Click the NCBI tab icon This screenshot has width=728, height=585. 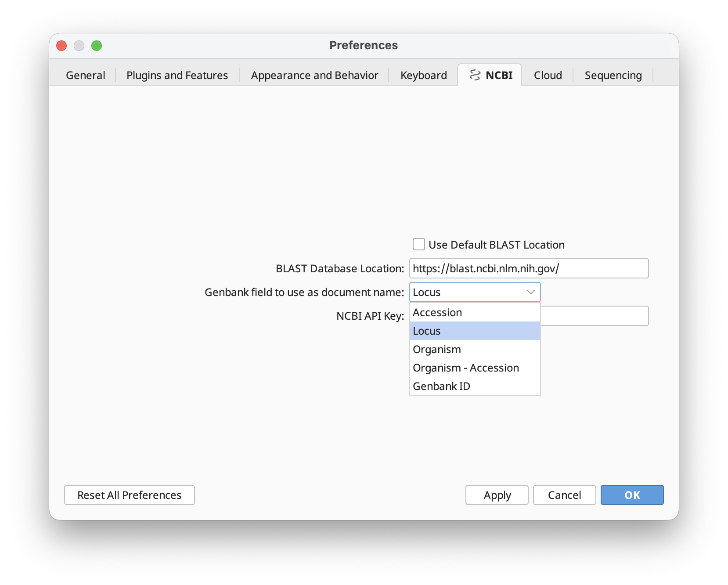pos(475,75)
